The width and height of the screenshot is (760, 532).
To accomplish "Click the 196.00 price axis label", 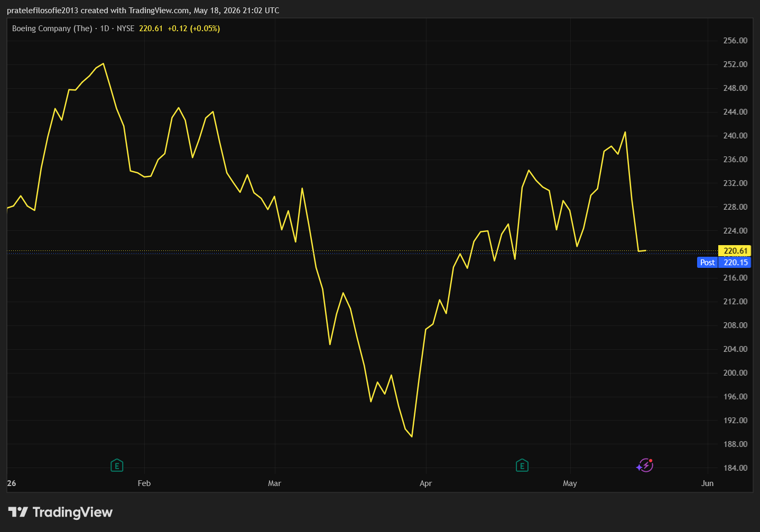I will (735, 397).
